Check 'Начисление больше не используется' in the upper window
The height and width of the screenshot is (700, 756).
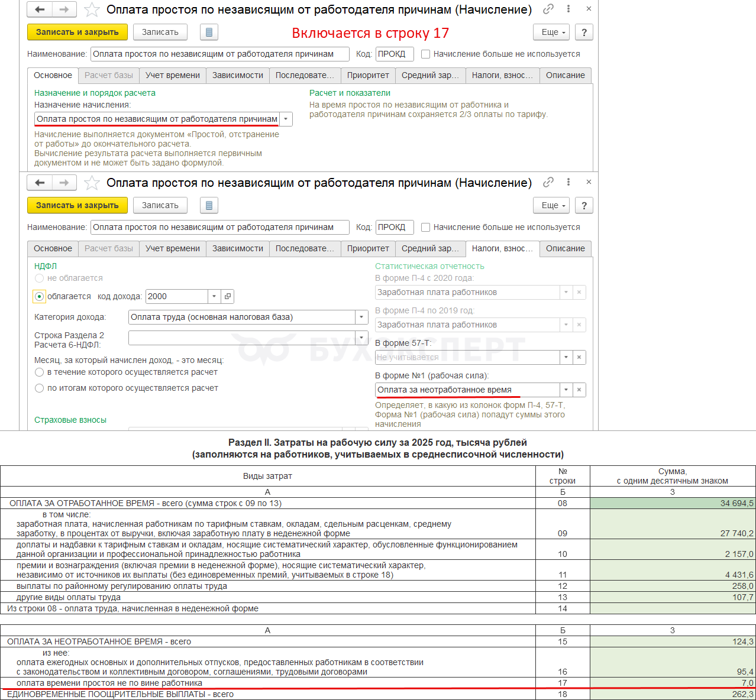point(425,54)
